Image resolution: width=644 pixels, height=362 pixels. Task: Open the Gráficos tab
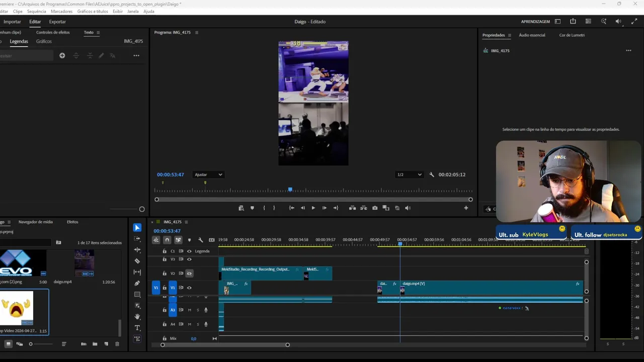click(44, 41)
